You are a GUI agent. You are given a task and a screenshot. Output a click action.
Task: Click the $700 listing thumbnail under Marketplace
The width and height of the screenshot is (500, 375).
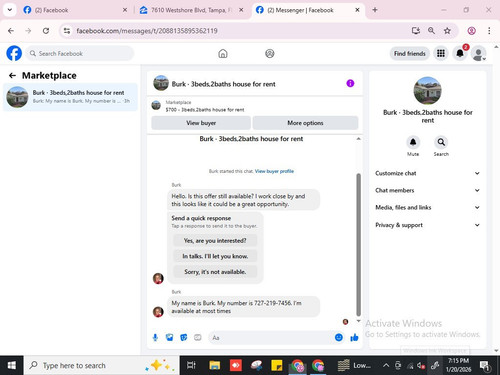pyautogui.click(x=156, y=106)
